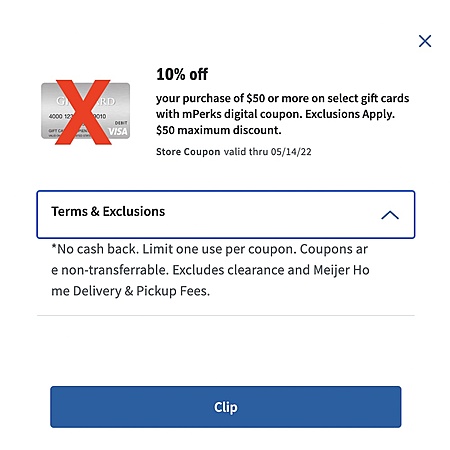This screenshot has width=450, height=450.
Task: Click the "Store Coupon" label
Action: pos(188,152)
